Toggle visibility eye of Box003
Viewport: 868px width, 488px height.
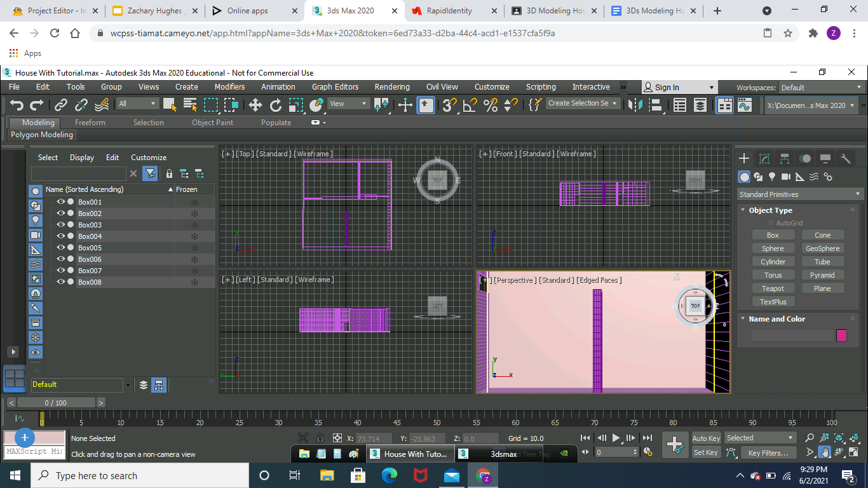point(61,225)
